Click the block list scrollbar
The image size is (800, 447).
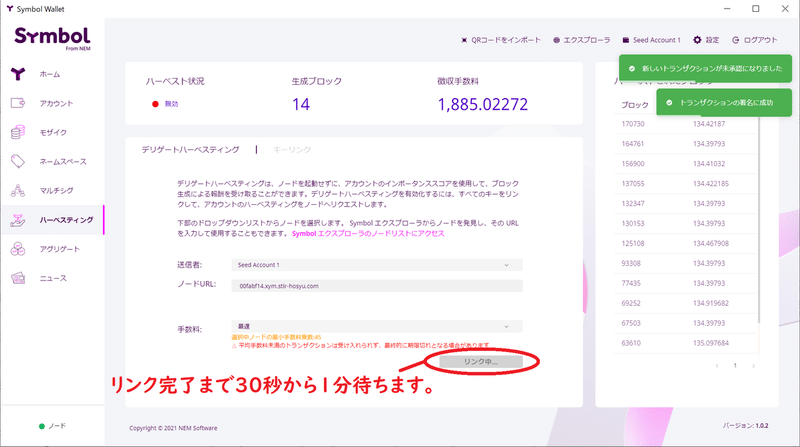pos(759,219)
